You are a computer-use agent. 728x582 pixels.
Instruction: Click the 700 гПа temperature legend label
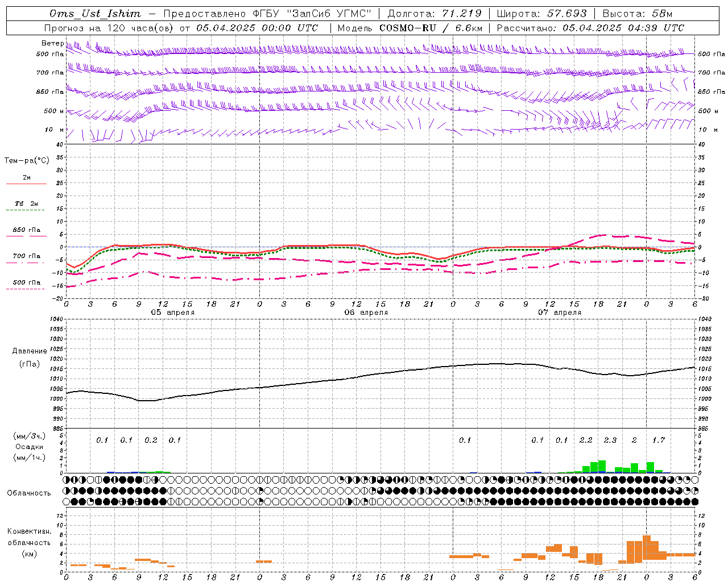point(27,256)
